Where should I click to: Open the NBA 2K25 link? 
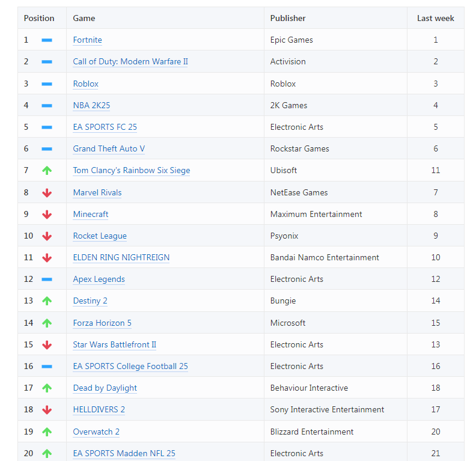91,105
